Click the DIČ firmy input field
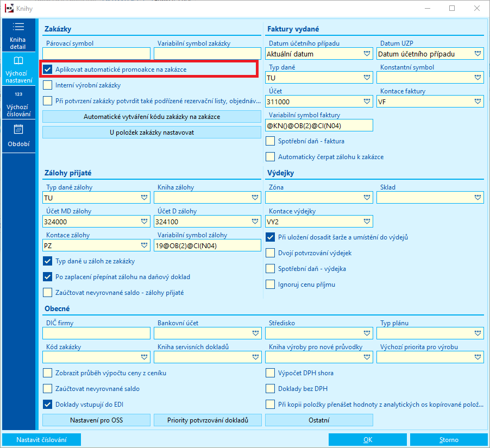The height and width of the screenshot is (448, 490). pos(96,333)
